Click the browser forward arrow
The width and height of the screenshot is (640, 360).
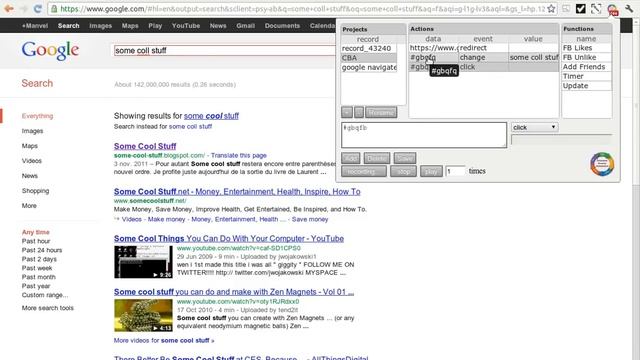coord(24,8)
